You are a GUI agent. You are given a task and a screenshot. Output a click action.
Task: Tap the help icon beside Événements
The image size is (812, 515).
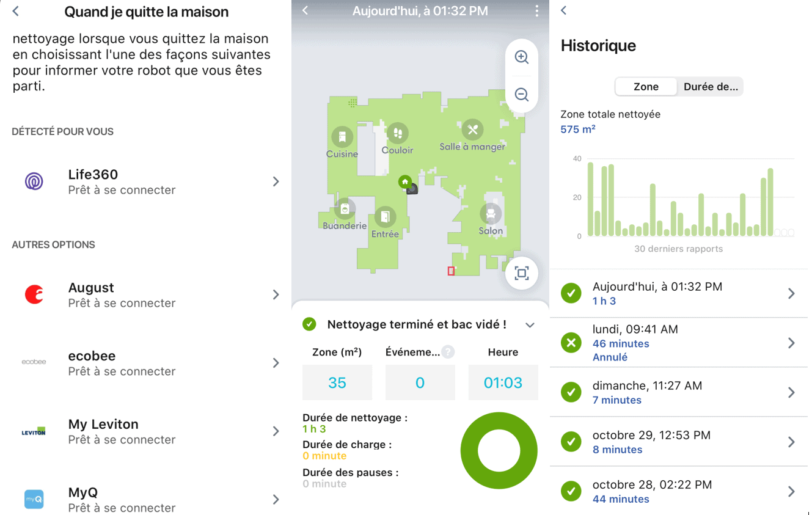point(448,352)
